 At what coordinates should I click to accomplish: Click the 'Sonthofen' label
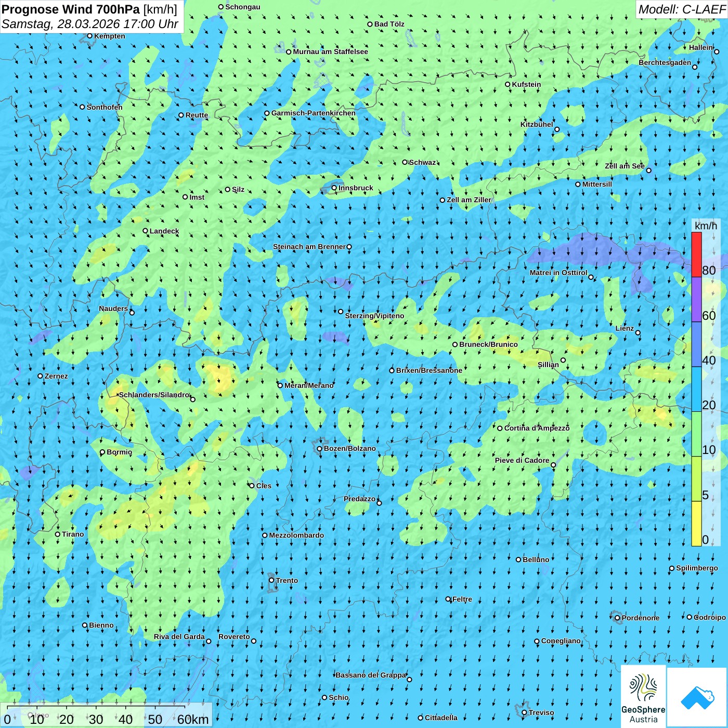point(105,107)
